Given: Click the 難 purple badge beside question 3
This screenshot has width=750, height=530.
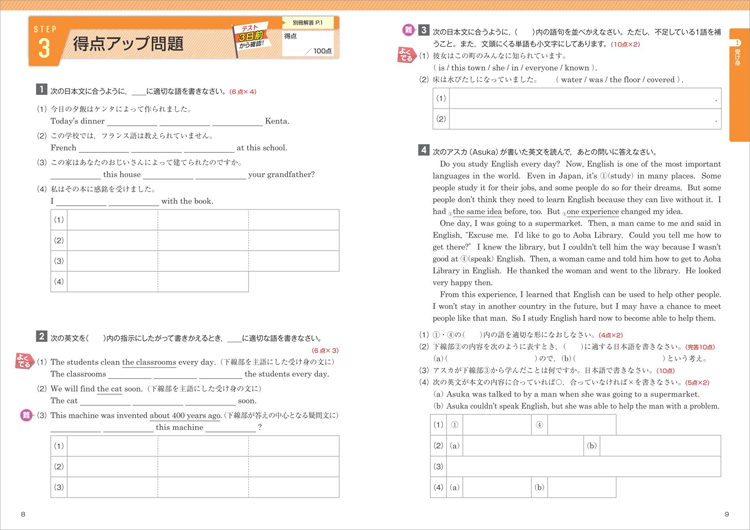Looking at the screenshot, I should point(25,415).
